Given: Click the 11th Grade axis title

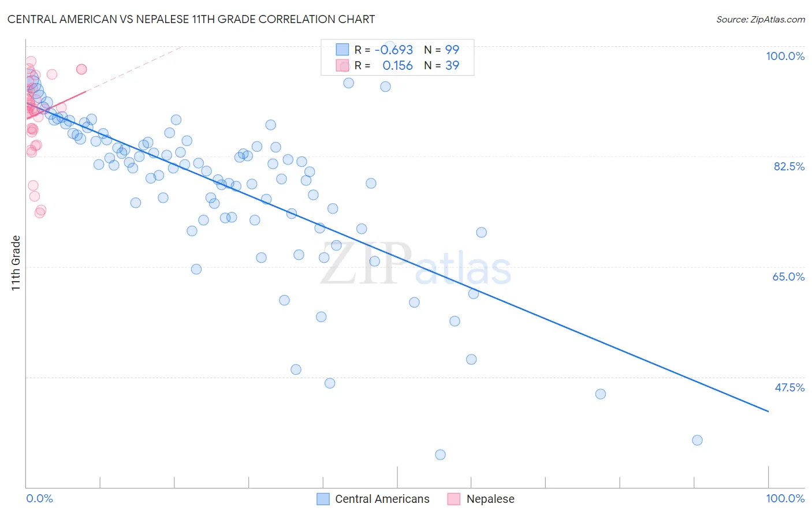Looking at the screenshot, I should pyautogui.click(x=16, y=263).
